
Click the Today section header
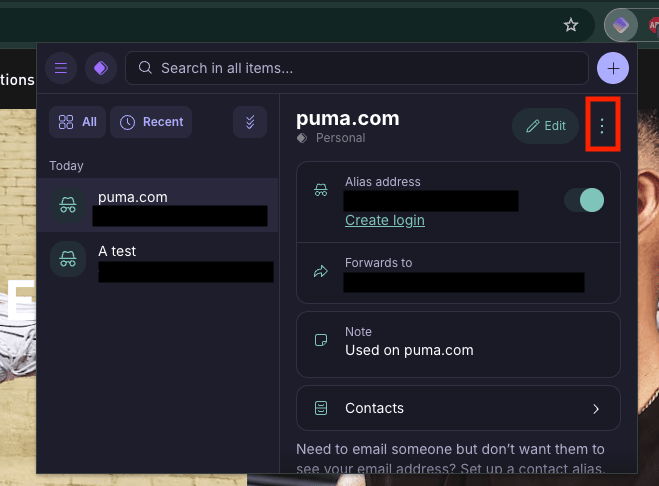(66, 166)
